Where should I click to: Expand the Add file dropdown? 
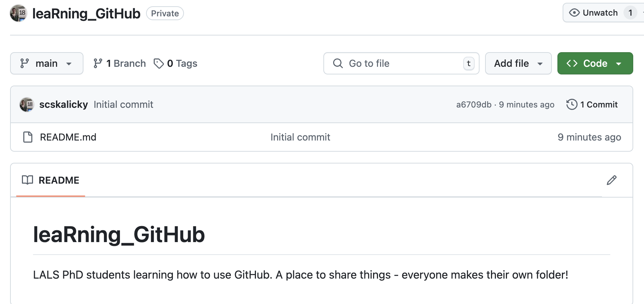518,63
